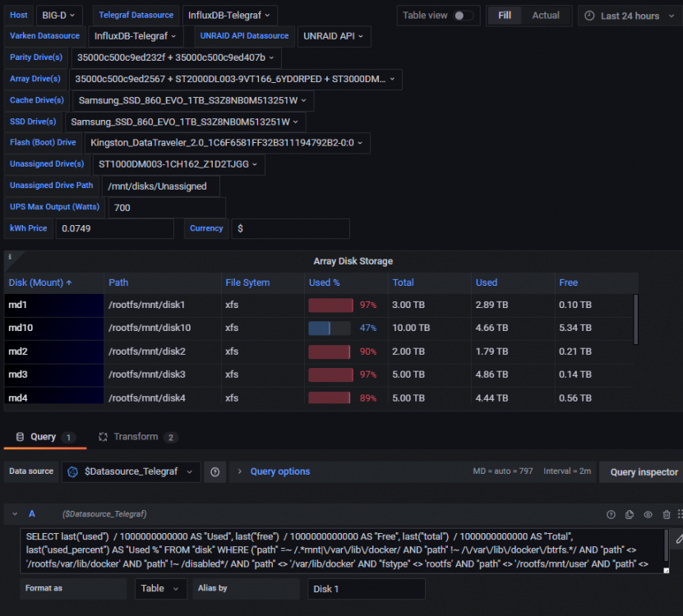This screenshot has width=683, height=616.
Task: Click the kWh Price input field
Action: pyautogui.click(x=114, y=228)
